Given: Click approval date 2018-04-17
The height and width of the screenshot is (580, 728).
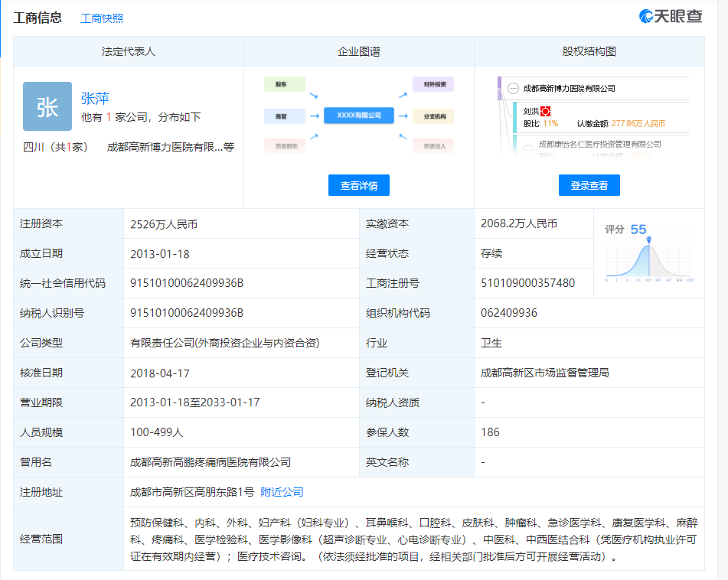Looking at the screenshot, I should (160, 373).
